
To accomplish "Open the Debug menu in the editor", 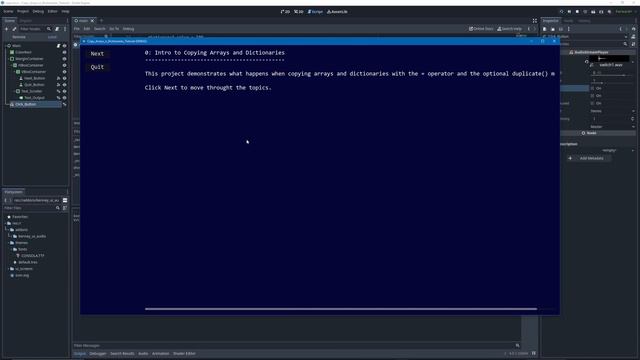I will click(x=38, y=11).
